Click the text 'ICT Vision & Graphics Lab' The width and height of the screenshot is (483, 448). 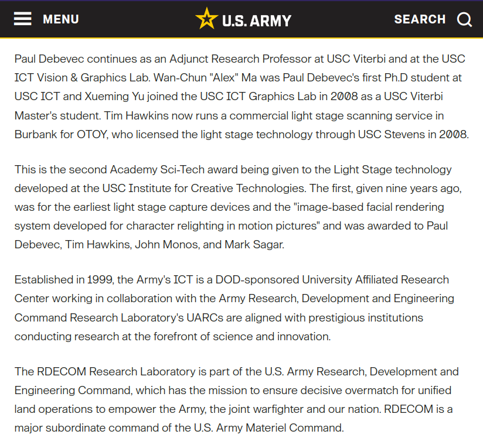point(82,77)
